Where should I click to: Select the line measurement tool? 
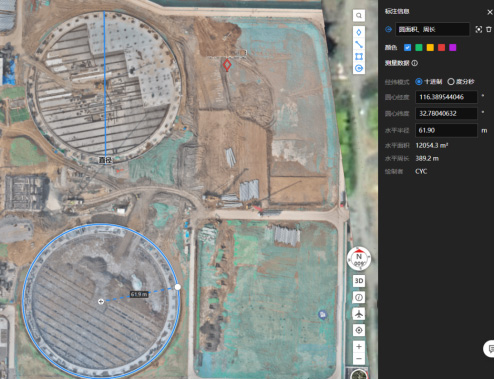(359, 44)
